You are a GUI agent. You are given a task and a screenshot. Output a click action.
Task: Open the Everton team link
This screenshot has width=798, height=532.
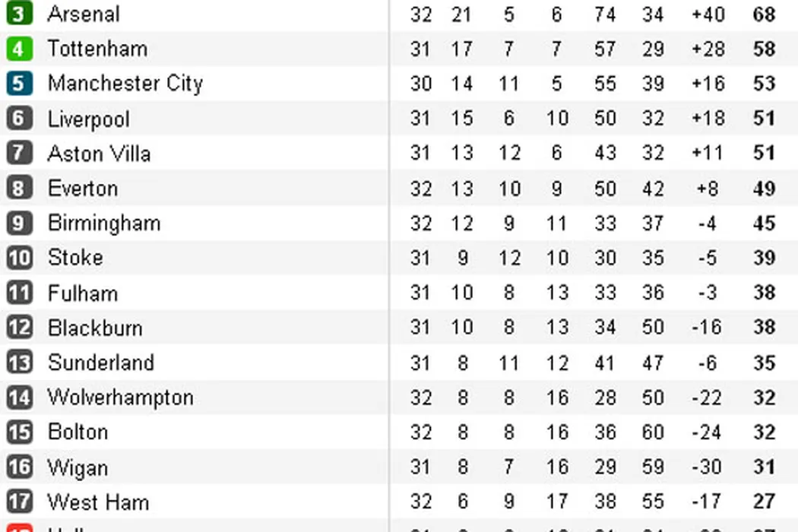pos(82,188)
